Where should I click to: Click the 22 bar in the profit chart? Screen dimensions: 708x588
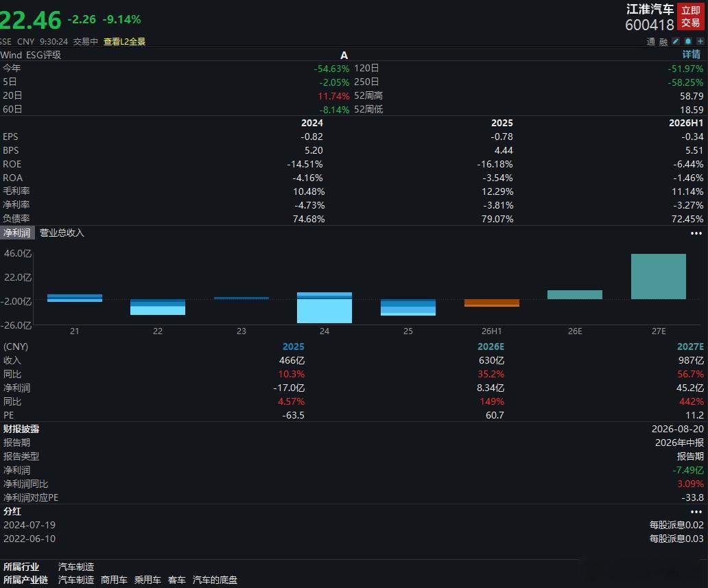click(158, 307)
